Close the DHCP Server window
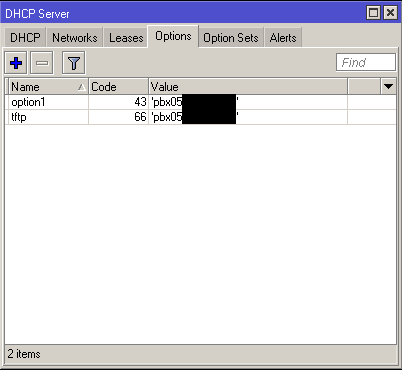 point(390,13)
